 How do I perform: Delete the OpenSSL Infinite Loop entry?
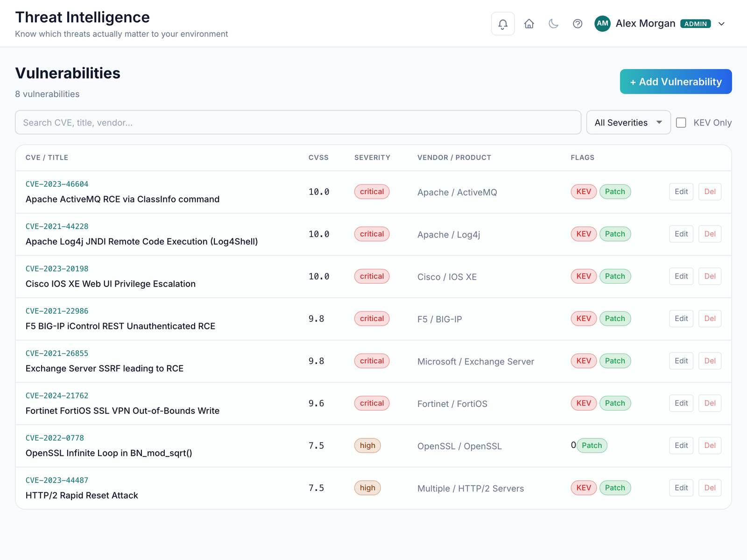point(710,446)
